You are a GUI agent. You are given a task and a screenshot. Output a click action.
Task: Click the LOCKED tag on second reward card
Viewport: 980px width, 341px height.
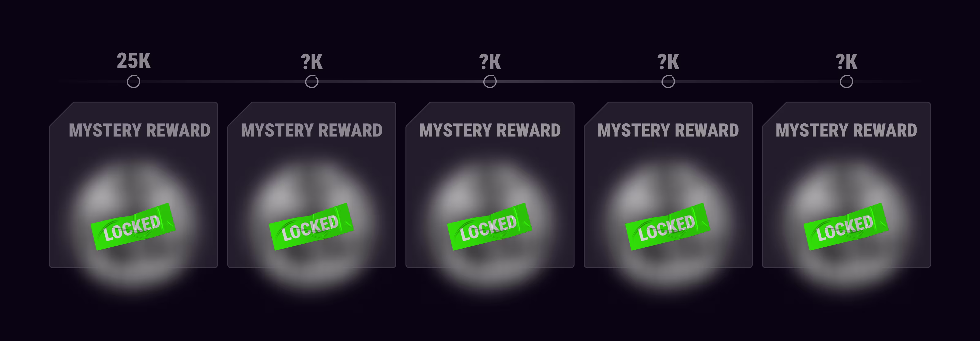[311, 227]
